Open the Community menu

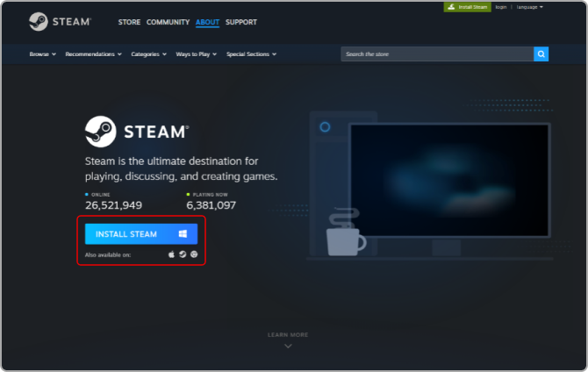[168, 22]
